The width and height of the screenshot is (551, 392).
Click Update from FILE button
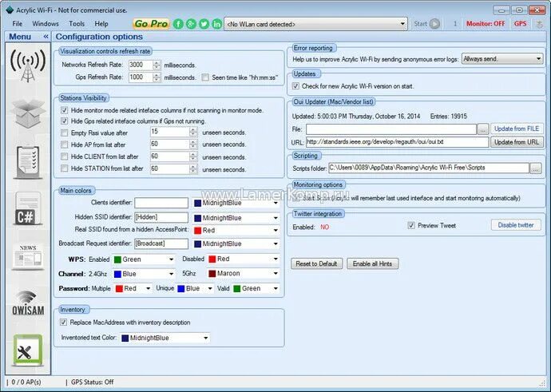517,129
